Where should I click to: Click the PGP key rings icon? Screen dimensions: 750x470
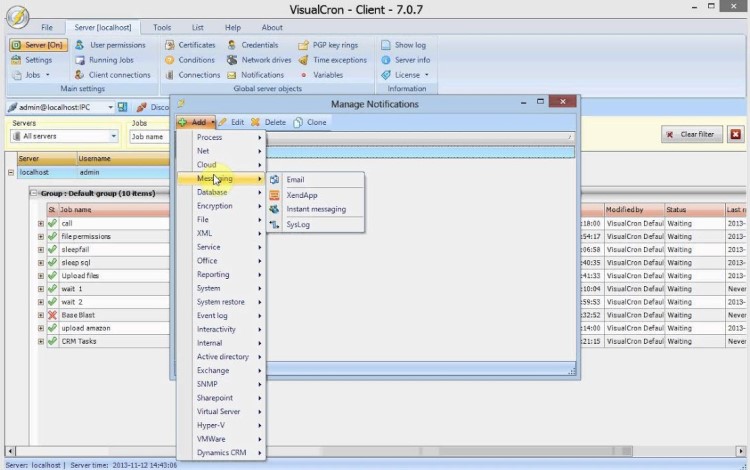304,45
